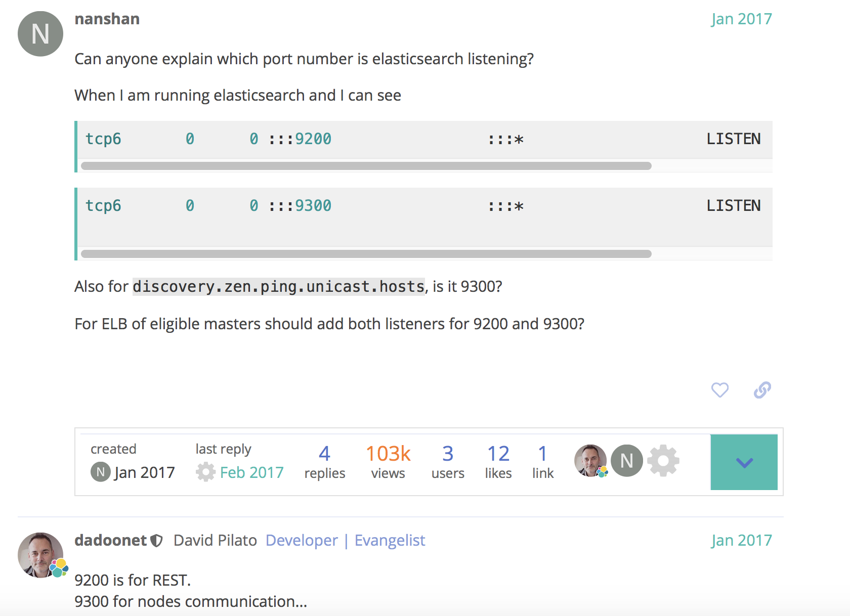Click the Jan 2017 date on dadoonet's reply
The height and width of the screenshot is (616, 850).
click(741, 540)
